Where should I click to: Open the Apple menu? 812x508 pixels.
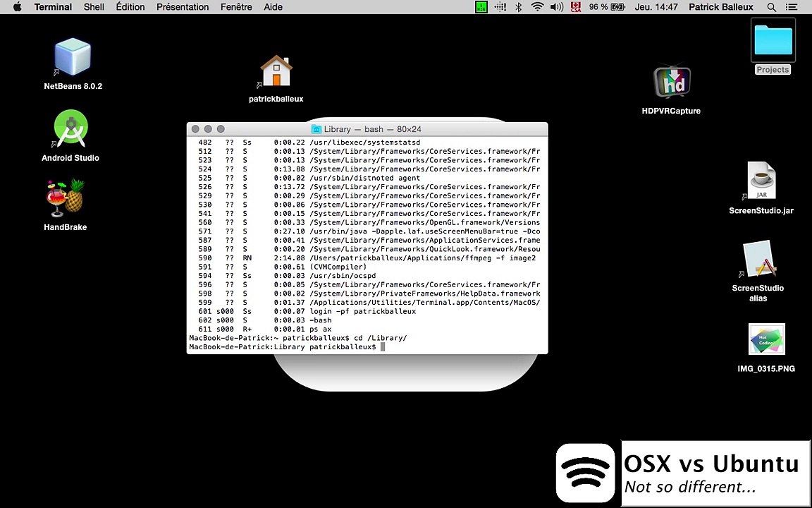coord(17,7)
